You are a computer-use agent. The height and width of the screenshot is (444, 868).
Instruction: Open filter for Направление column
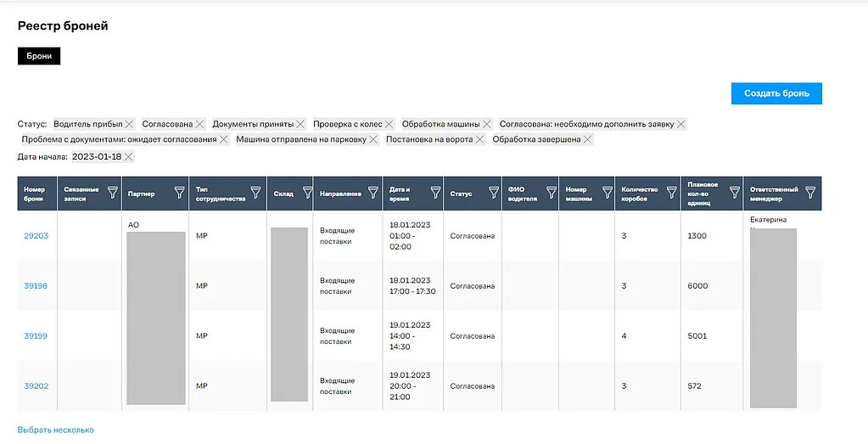tap(372, 194)
